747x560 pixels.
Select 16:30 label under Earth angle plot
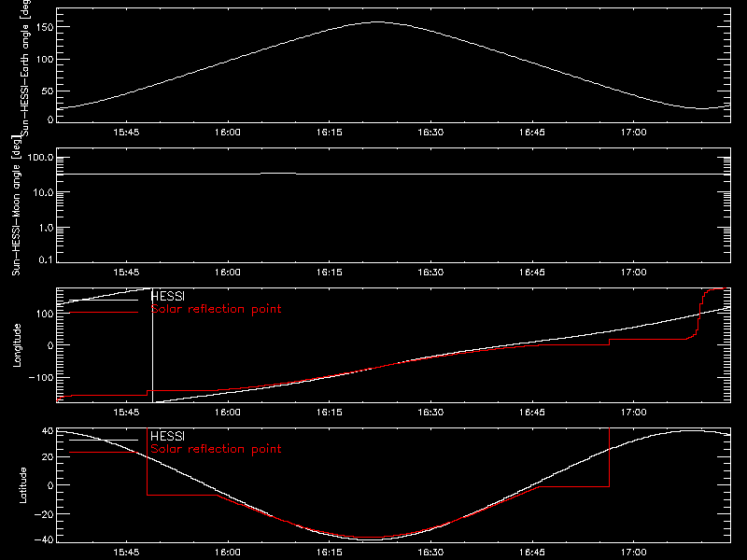[x=430, y=133]
